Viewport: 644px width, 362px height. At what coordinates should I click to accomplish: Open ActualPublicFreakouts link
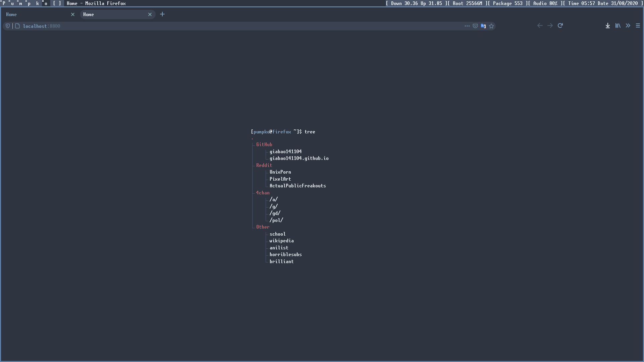[x=298, y=186]
